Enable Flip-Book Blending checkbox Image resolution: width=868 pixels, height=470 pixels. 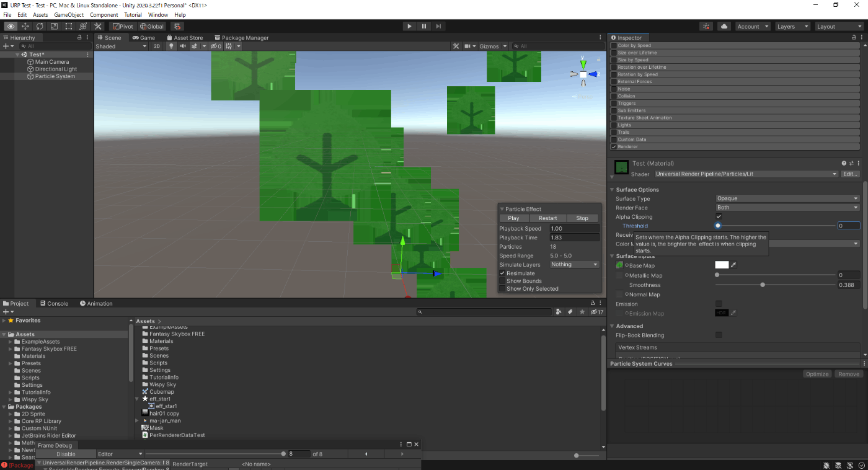coord(719,335)
